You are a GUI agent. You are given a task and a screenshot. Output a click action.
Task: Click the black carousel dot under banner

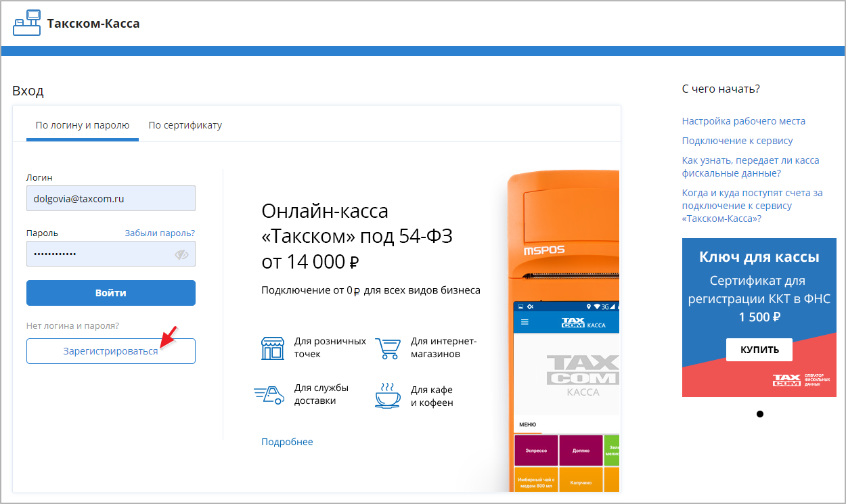pyautogui.click(x=759, y=414)
